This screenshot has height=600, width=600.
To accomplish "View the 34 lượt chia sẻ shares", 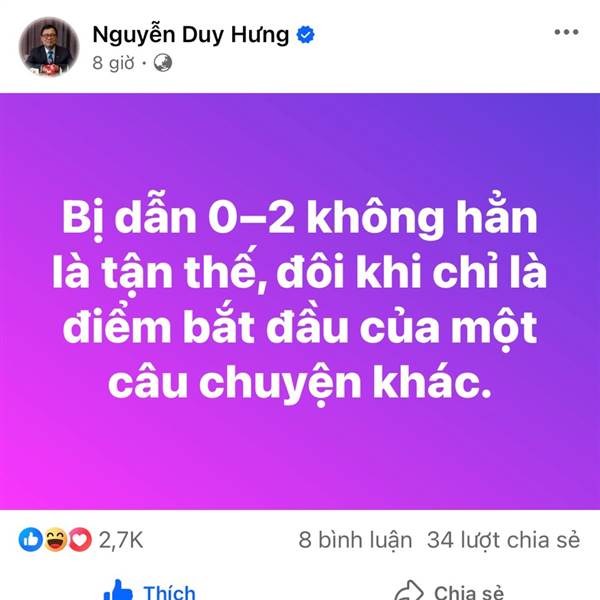I will click(503, 540).
